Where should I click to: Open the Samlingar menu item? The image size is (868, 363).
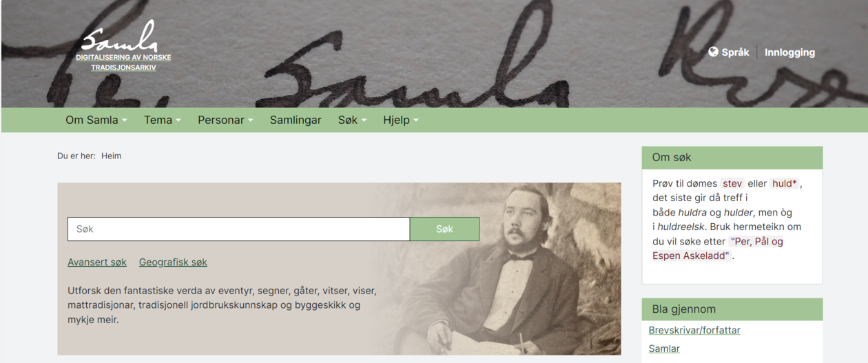coord(296,120)
